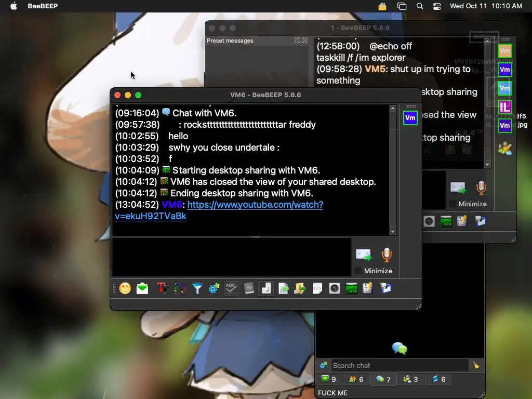Click the message input box in VM6 window
Image resolution: width=532 pixels, height=399 pixels.
point(231,257)
